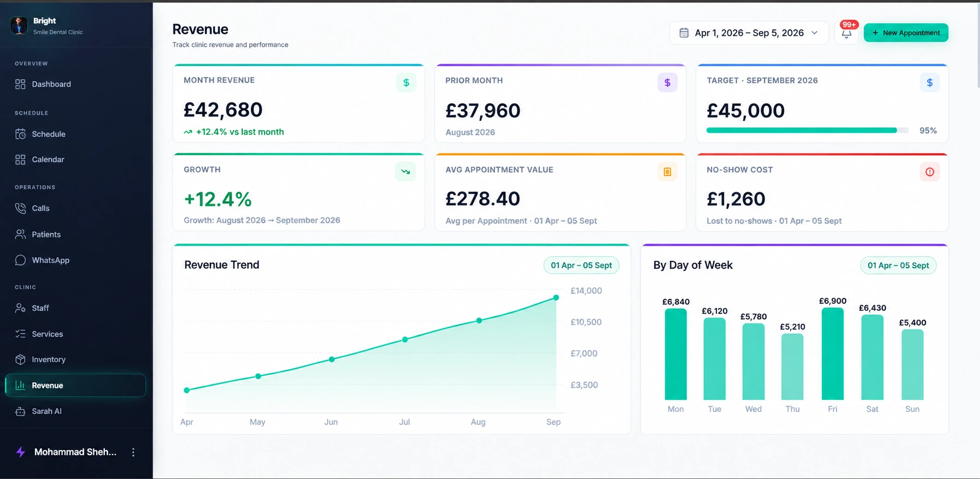980x479 pixels.
Task: Click the £42,680 month revenue value
Action: click(x=223, y=110)
